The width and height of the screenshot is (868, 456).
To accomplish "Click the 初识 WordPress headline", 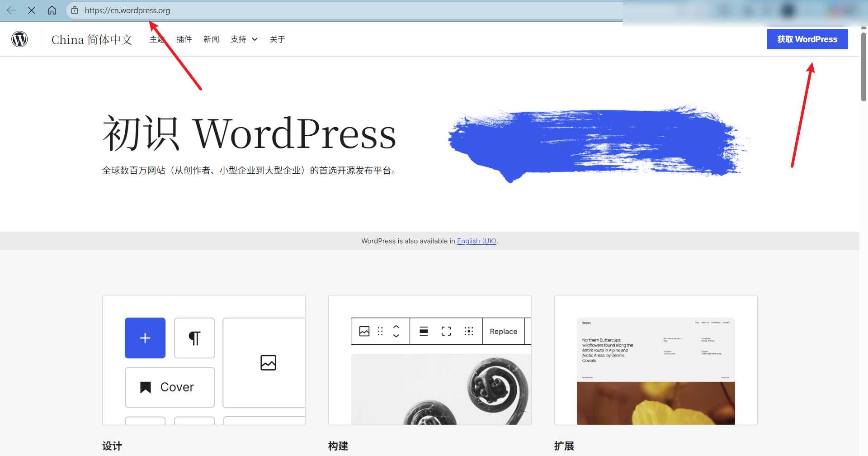I will [x=250, y=133].
